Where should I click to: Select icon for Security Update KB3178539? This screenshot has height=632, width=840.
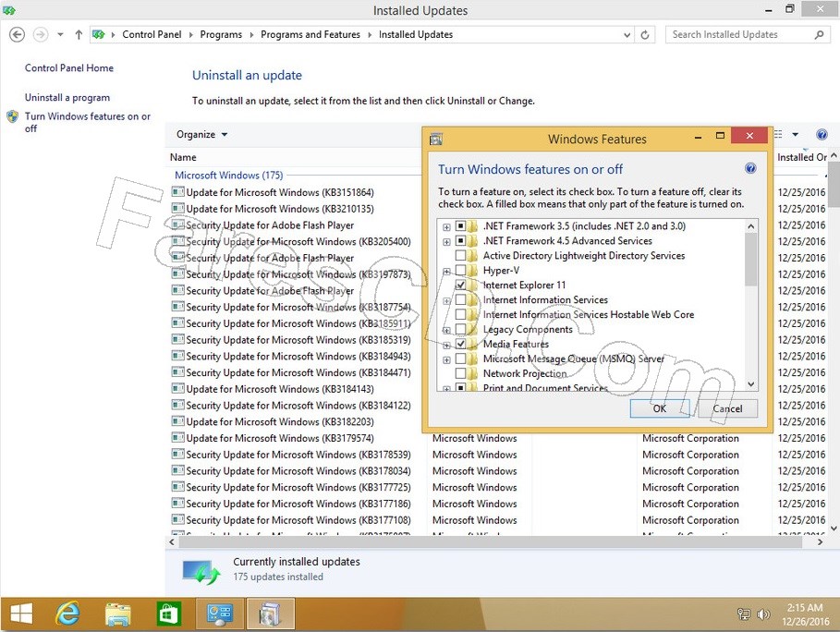(177, 455)
